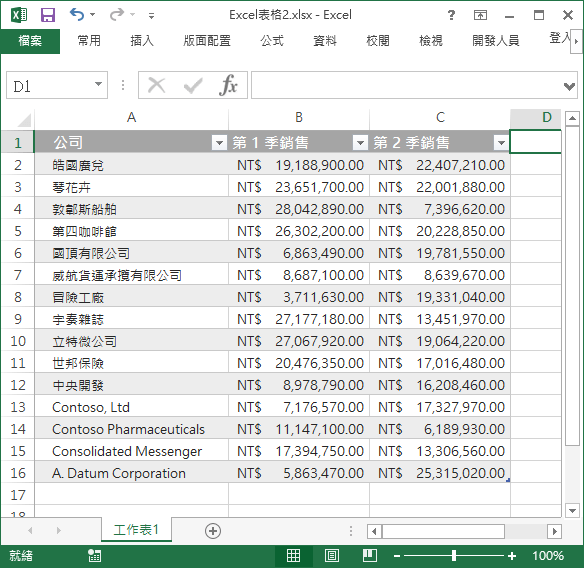
Task: Select row 5 header
Action: pos(18,231)
